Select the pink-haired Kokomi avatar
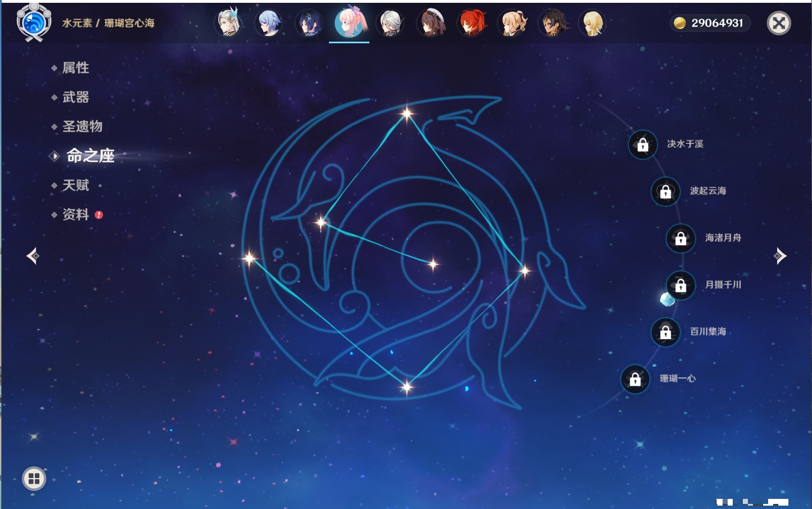The width and height of the screenshot is (812, 509). coord(350,22)
